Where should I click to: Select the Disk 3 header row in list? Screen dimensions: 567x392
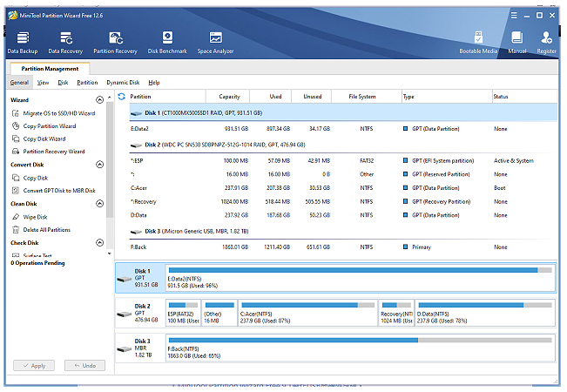343,231
